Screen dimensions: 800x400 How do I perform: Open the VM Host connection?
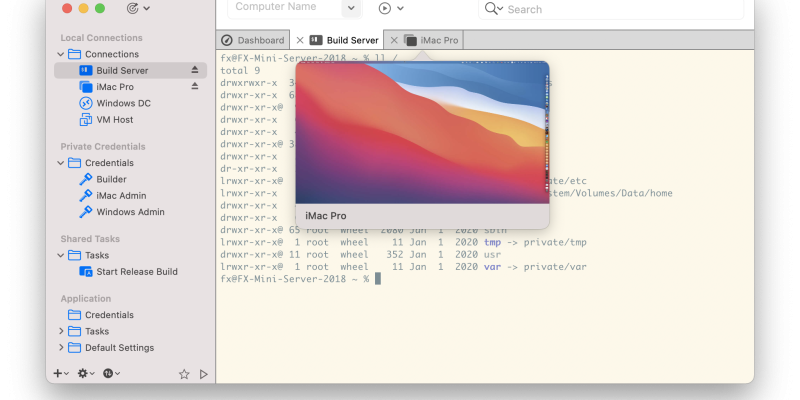[114, 119]
